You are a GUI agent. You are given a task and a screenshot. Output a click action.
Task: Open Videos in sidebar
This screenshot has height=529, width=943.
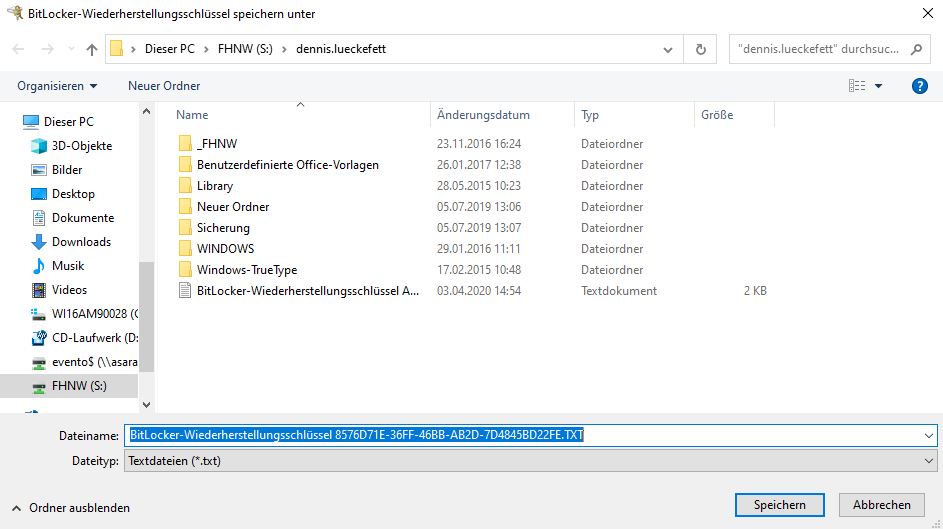coord(58,290)
